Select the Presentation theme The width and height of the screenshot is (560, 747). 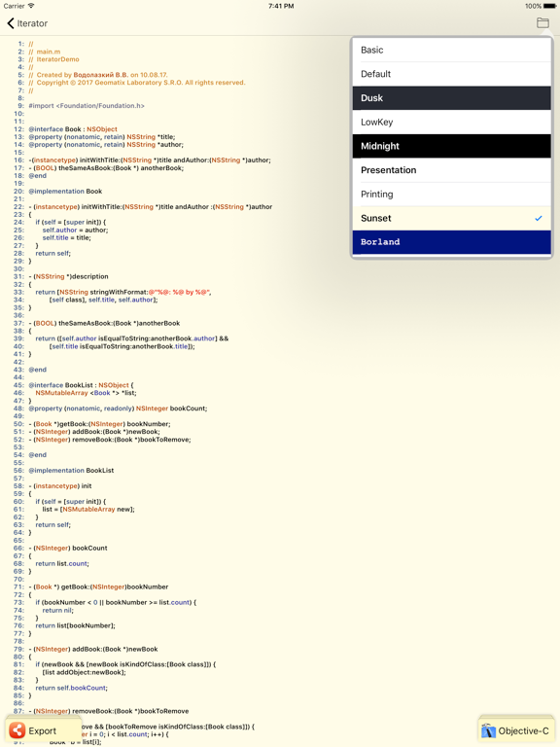[451, 170]
